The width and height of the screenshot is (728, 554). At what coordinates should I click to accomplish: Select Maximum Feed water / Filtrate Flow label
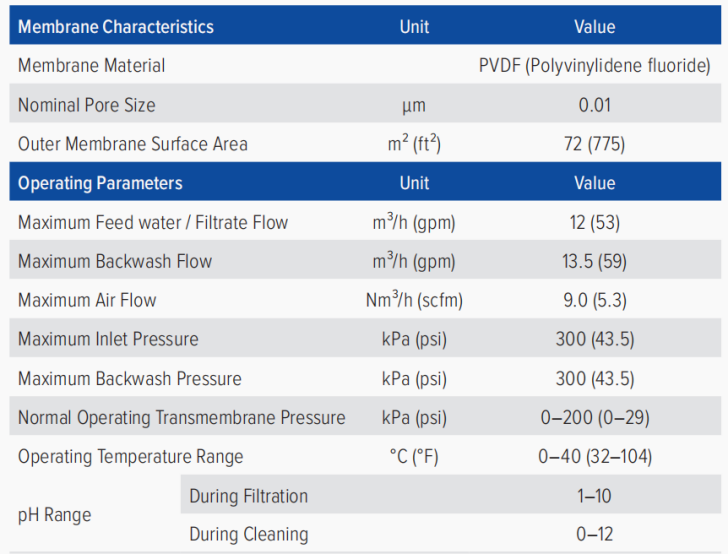coord(153,222)
